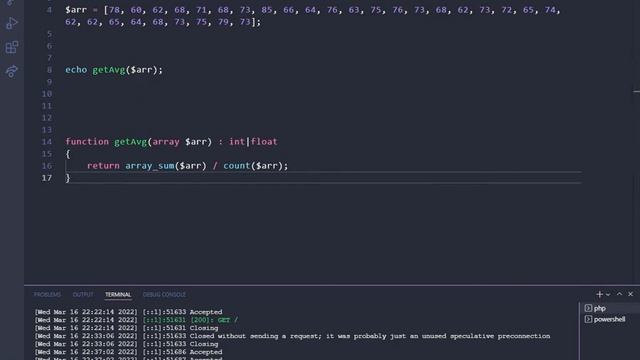Image resolution: width=640 pixels, height=360 pixels.
Task: Open the new terminal launch profile dropdown
Action: click(608, 294)
